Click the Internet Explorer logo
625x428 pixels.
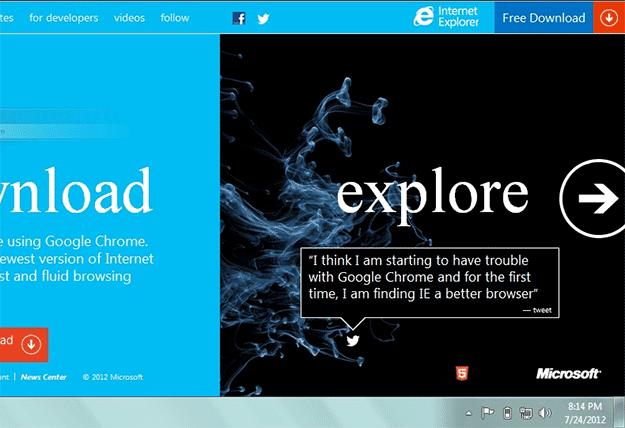(450, 17)
